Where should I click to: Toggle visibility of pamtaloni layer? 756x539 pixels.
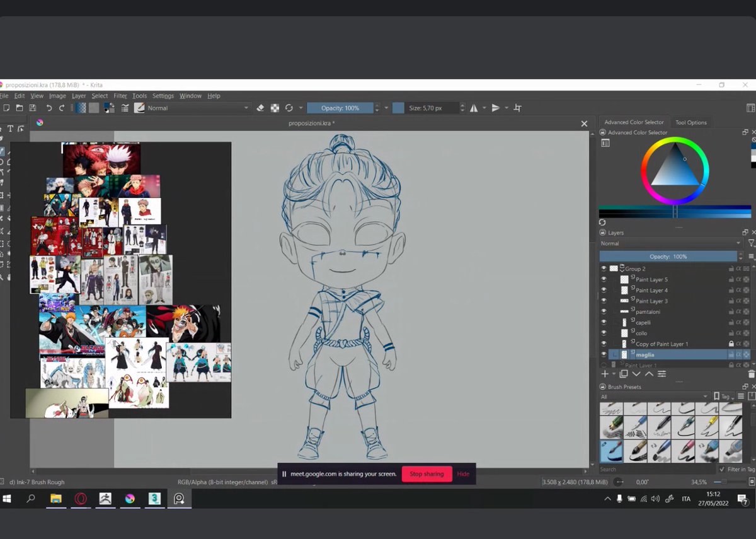604,311
